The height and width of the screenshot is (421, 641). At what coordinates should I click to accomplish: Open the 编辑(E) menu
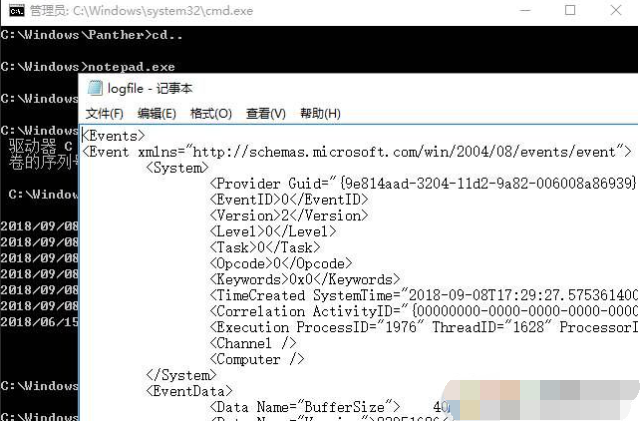157,113
